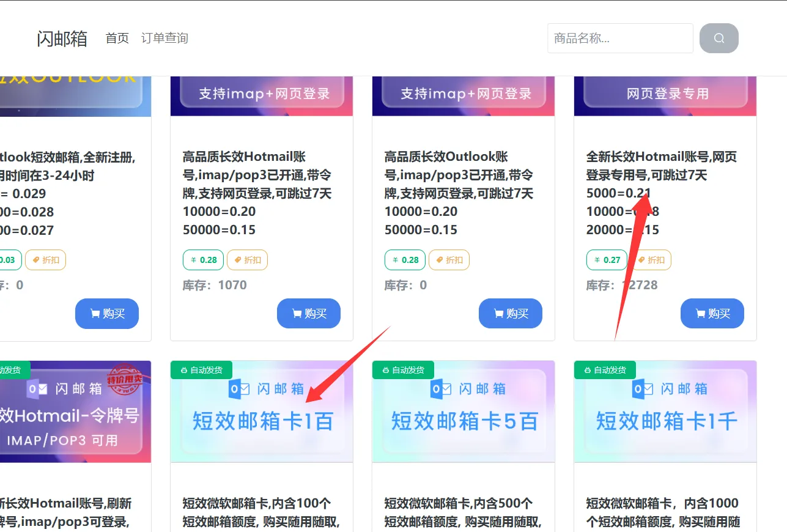Open 内含1000 mailbox card description
The image size is (787, 532).
click(663, 512)
